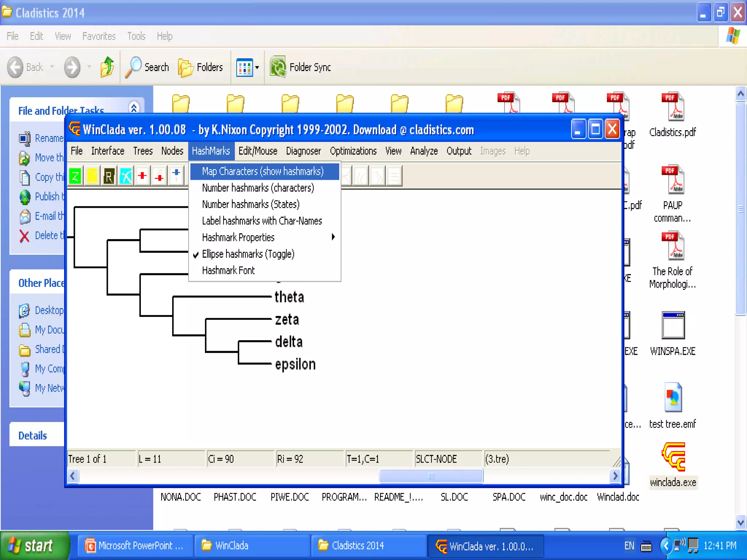The width and height of the screenshot is (747, 560).
Task: Switch to Microsoft PowerPoint taskbar button
Action: (134, 546)
